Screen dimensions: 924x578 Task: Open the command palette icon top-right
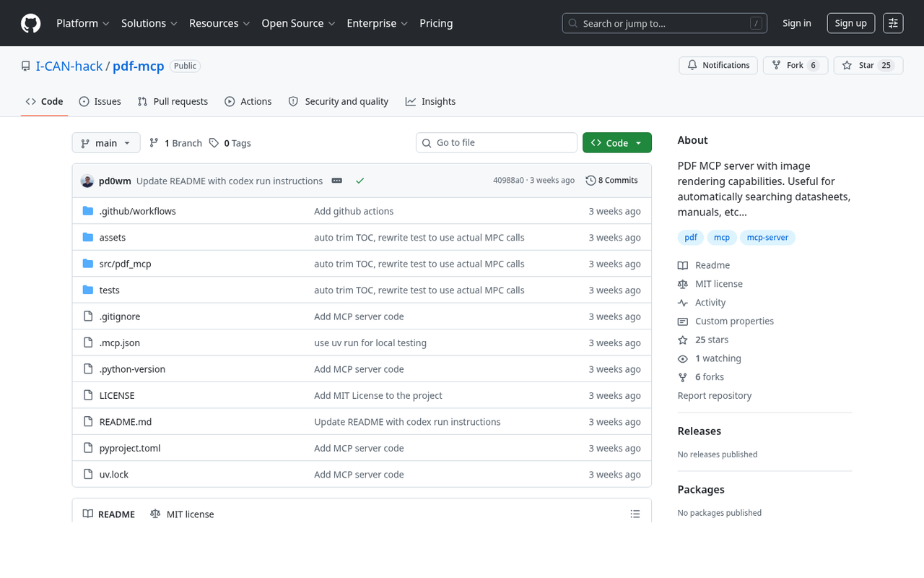893,22
